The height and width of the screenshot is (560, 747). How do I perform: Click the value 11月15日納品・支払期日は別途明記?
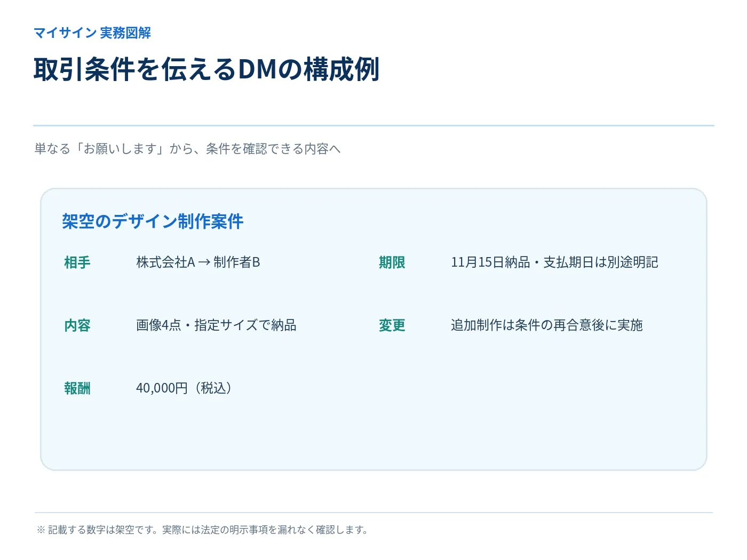tap(554, 262)
